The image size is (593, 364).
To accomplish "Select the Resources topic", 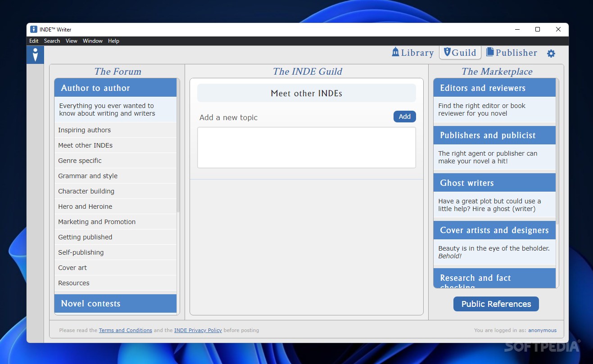I will point(115,283).
